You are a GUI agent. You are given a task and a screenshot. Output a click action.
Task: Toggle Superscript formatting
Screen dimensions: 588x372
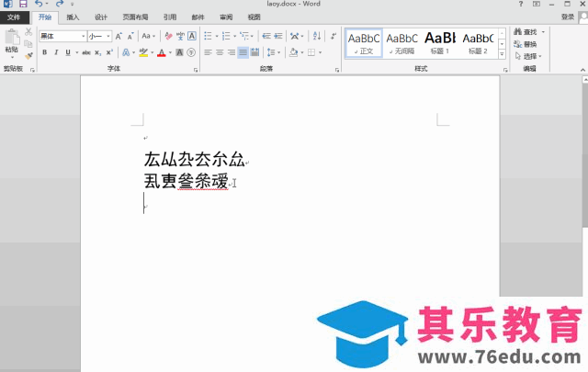click(x=109, y=52)
